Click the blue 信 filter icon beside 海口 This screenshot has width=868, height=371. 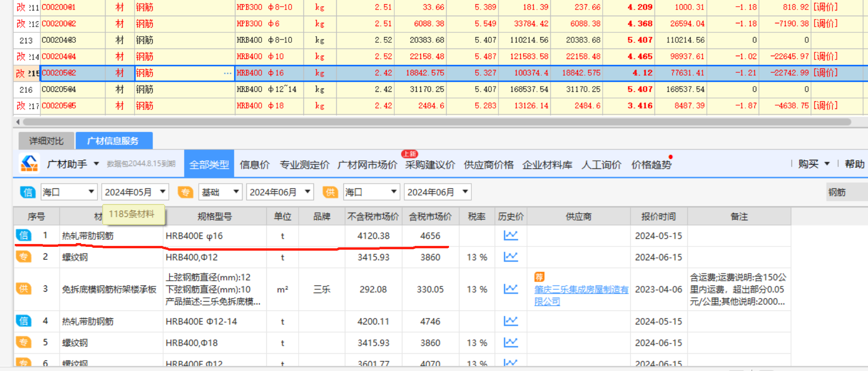(x=28, y=192)
